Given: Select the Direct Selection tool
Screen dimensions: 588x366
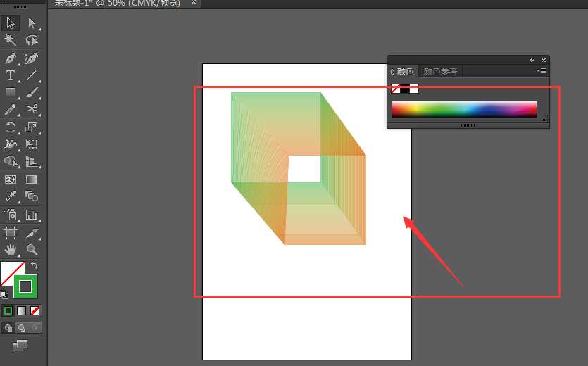Looking at the screenshot, I should pyautogui.click(x=32, y=23).
